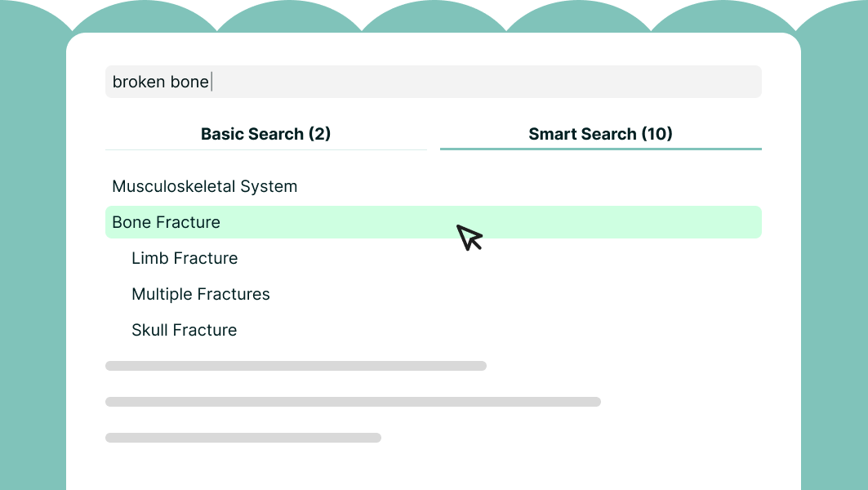The height and width of the screenshot is (490, 868).
Task: Switch to the Basic Search tab
Action: 265,134
